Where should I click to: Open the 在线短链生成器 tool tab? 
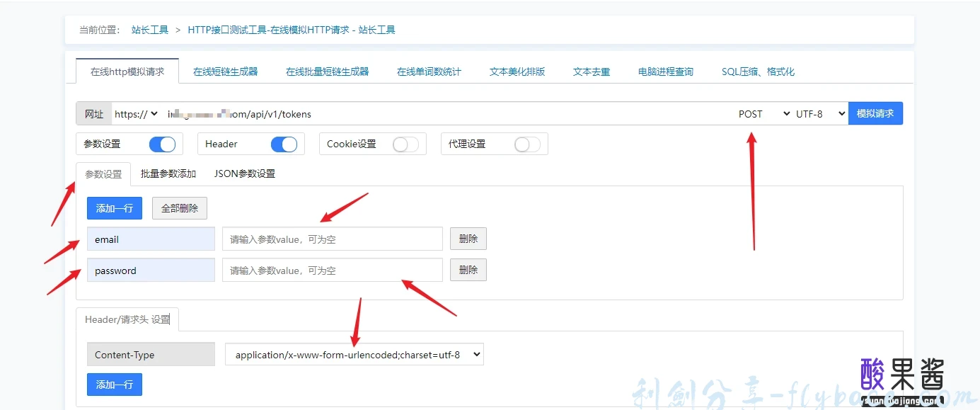pyautogui.click(x=225, y=71)
